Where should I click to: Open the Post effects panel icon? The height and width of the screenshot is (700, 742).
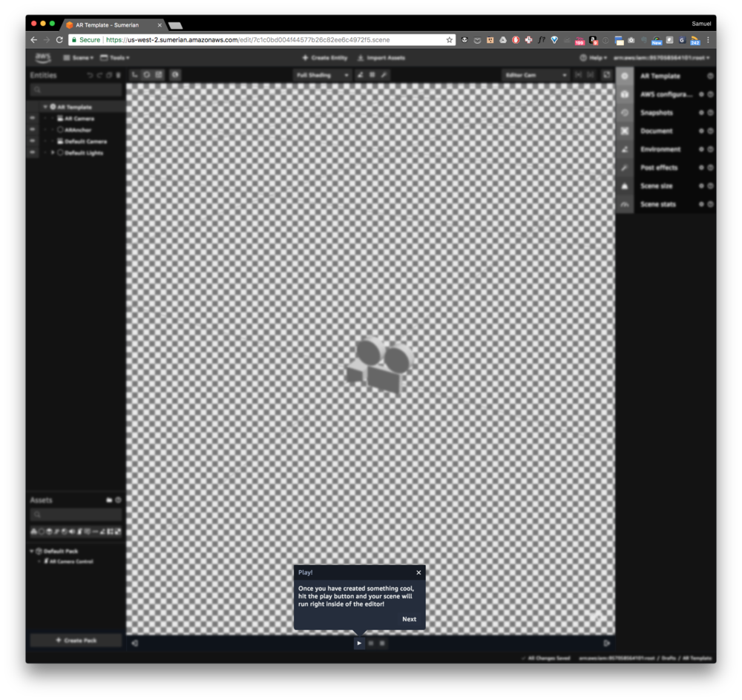pyautogui.click(x=625, y=168)
